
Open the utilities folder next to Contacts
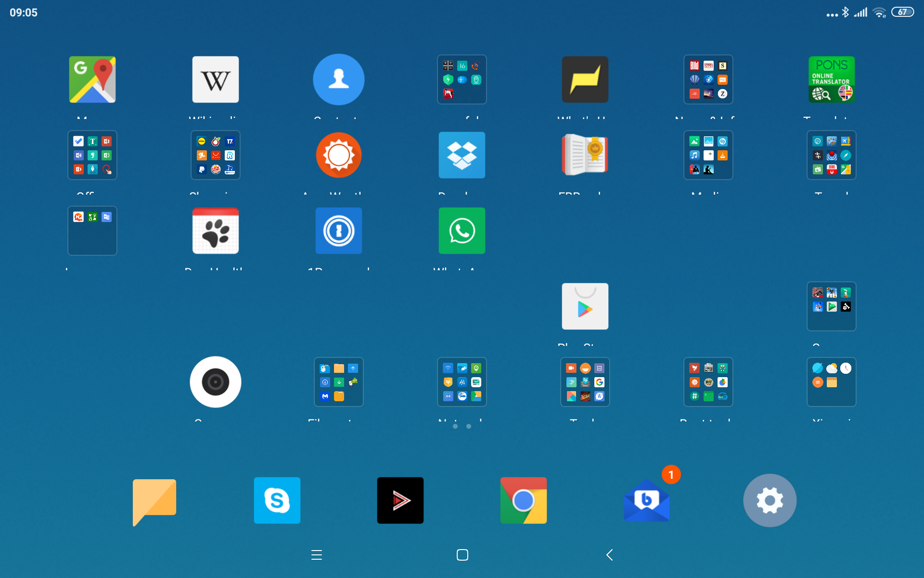coord(462,79)
